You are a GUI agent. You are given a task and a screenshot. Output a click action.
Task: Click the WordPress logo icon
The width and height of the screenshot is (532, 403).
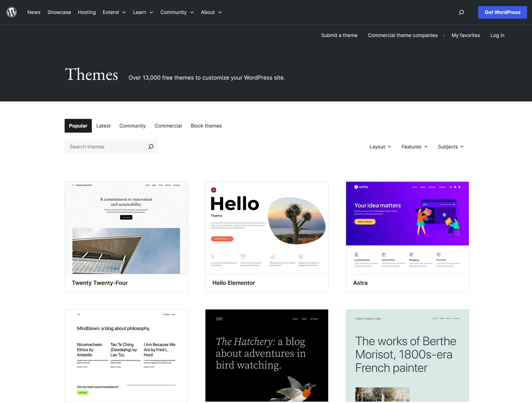pyautogui.click(x=12, y=12)
